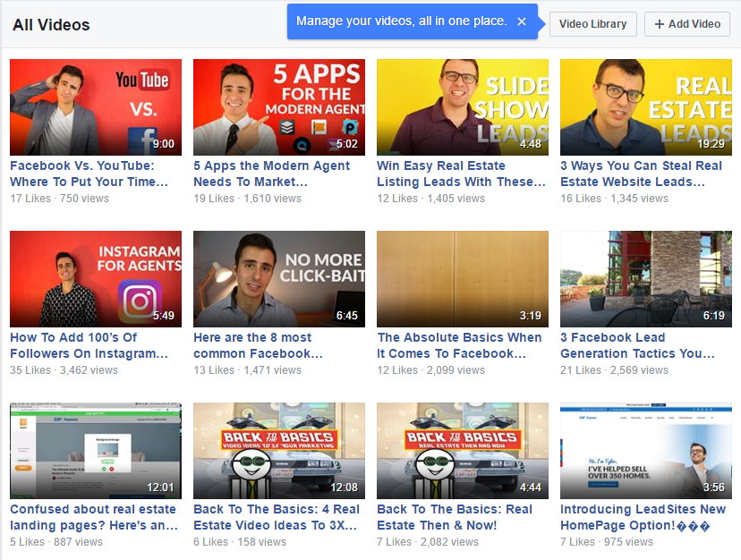Dismiss the 'Manage your videos' tooltip
Viewport: 741px width, 560px height.
(x=522, y=21)
